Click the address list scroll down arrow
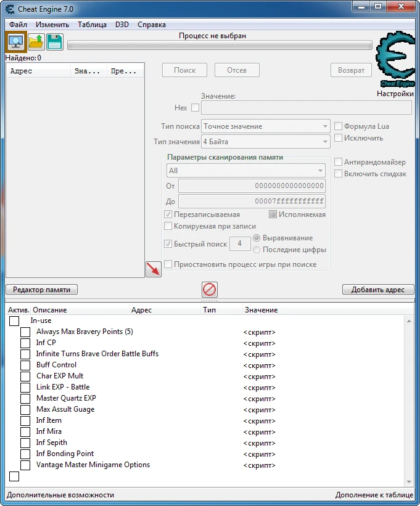 point(409,482)
